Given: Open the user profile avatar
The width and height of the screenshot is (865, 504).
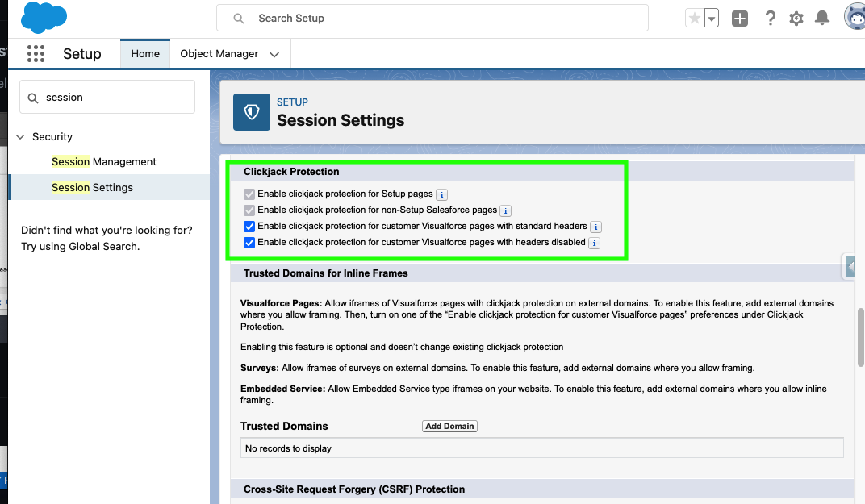Looking at the screenshot, I should 855,17.
